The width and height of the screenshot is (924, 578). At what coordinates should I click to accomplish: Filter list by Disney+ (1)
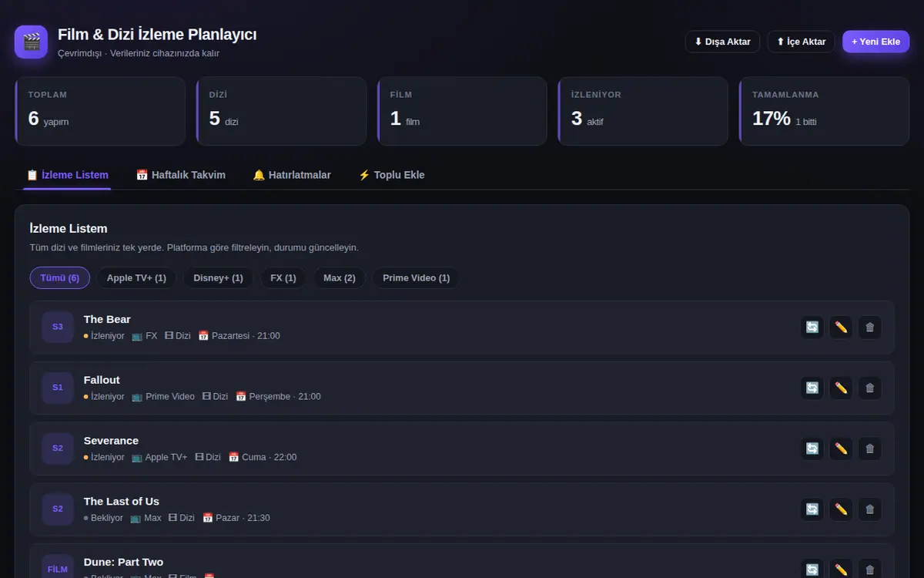click(x=218, y=277)
